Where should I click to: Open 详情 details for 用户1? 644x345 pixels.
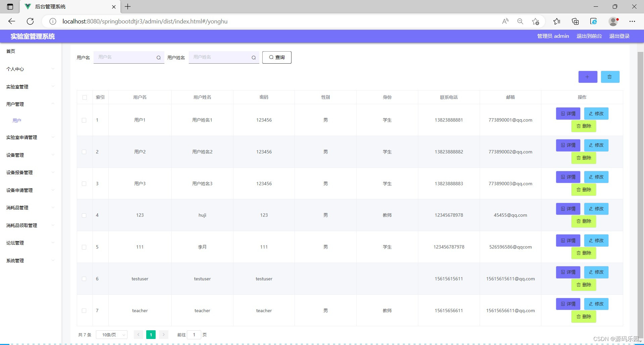tap(568, 113)
